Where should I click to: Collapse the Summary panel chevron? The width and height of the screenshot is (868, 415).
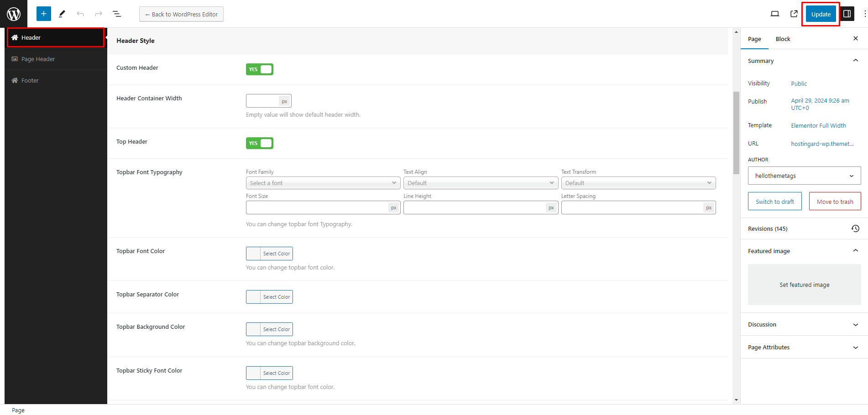click(x=856, y=61)
